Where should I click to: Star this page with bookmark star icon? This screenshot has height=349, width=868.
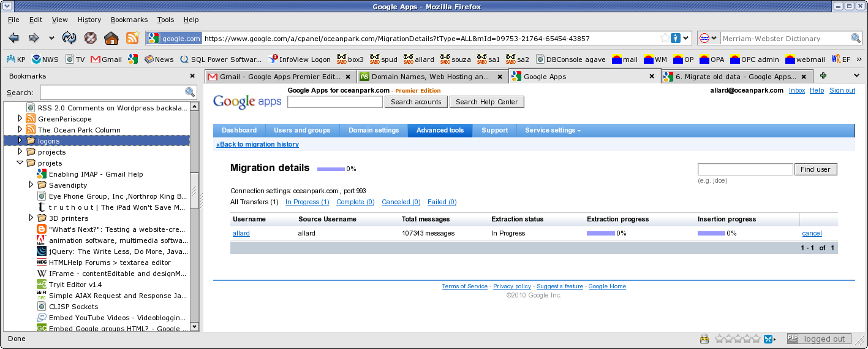665,38
